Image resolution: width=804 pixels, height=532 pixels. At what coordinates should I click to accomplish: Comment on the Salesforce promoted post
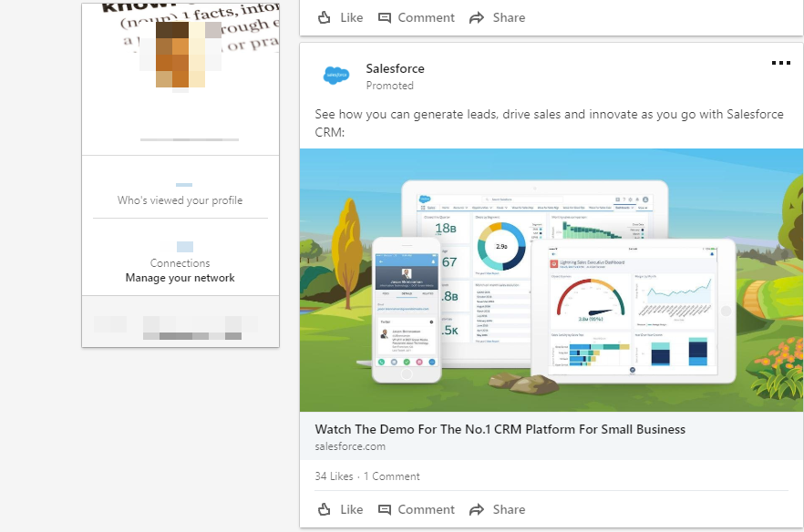coord(417,509)
